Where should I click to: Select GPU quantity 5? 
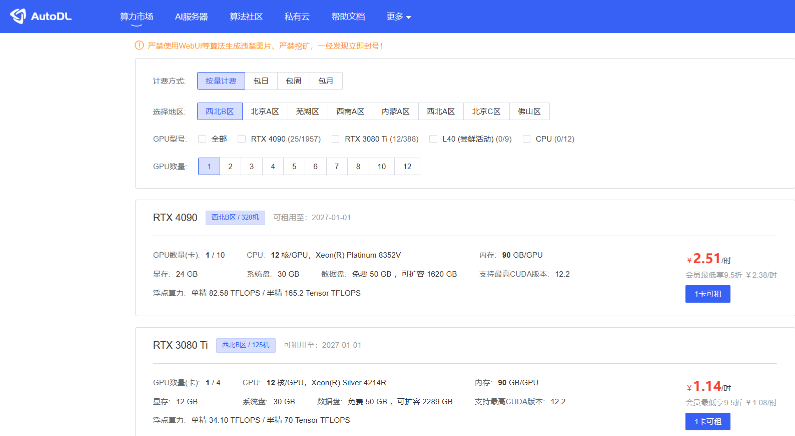(x=294, y=166)
